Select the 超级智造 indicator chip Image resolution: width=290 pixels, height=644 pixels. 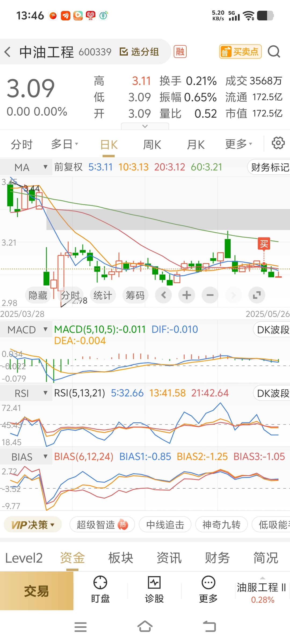pyautogui.click(x=102, y=525)
